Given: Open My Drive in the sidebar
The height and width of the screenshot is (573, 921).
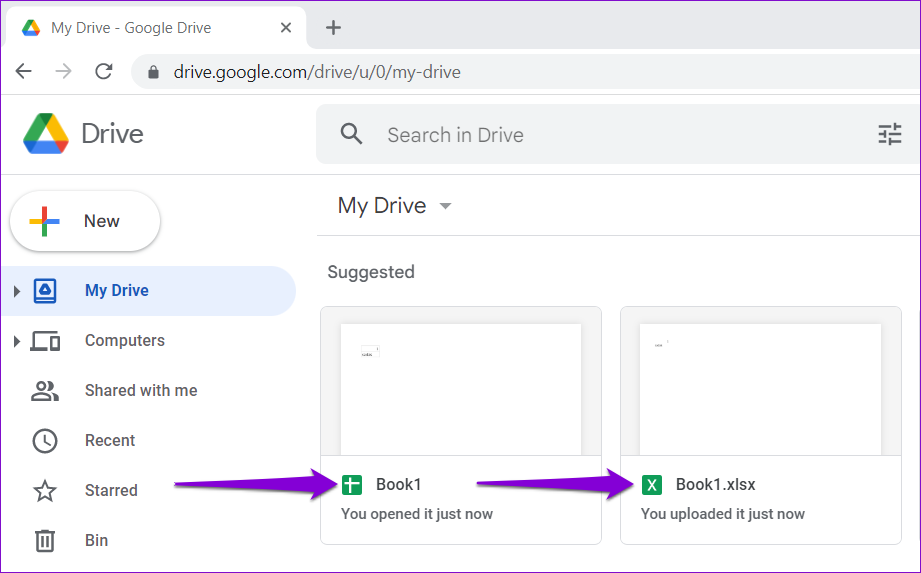Looking at the screenshot, I should pos(148,291).
